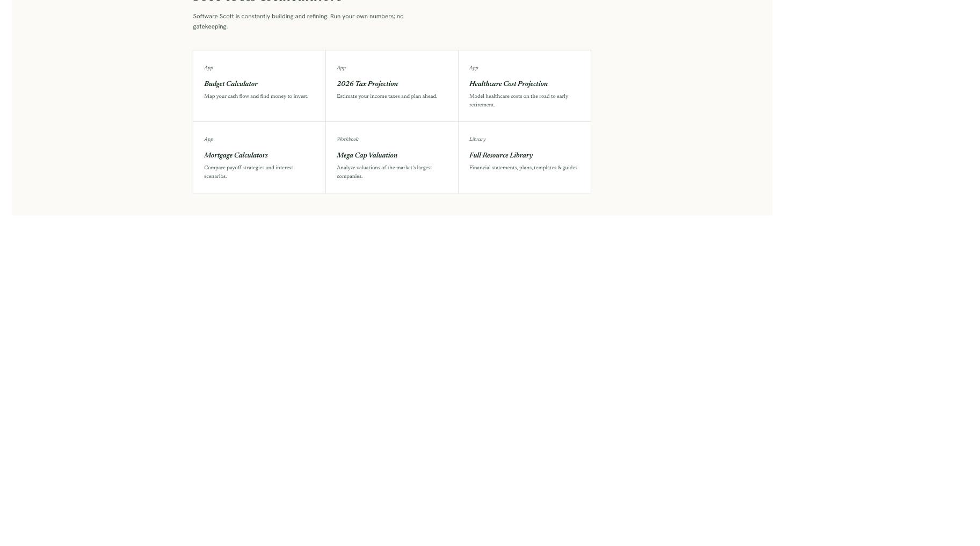
Task: Click 'Model healthcare costs on the road to early retirement.'
Action: pos(519,100)
